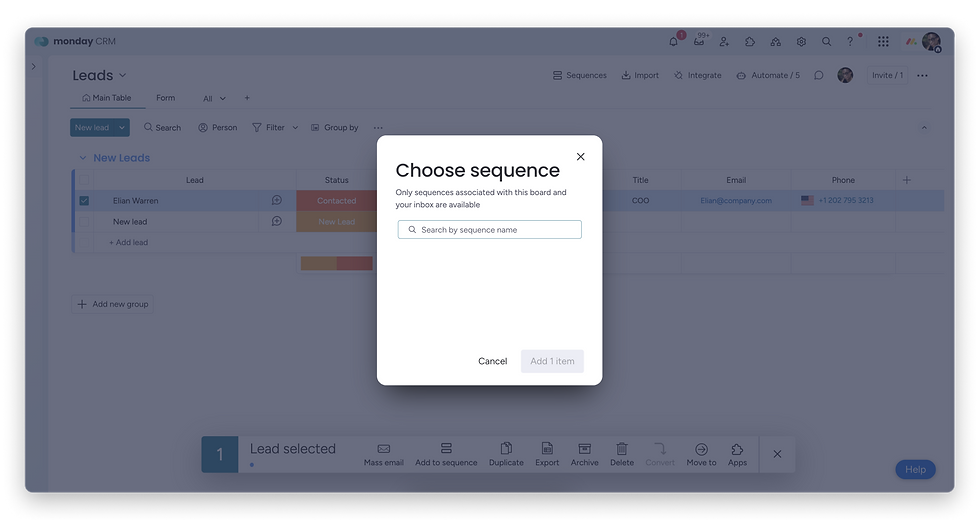
Task: Click the phone number +1 202 795 3213
Action: [x=846, y=201]
